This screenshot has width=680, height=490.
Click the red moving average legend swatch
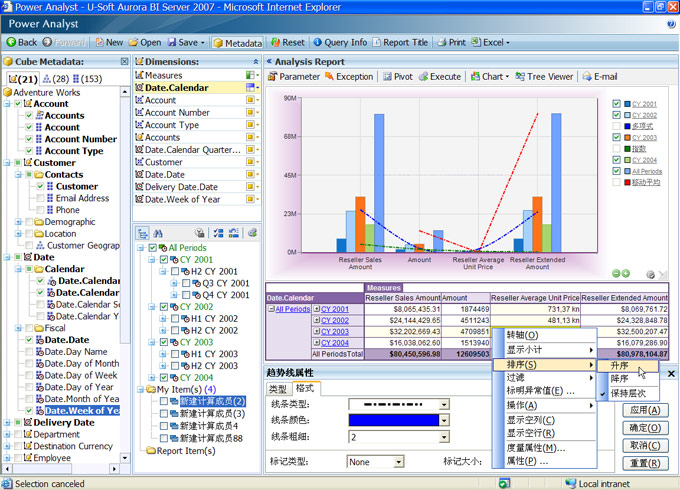[x=627, y=182]
